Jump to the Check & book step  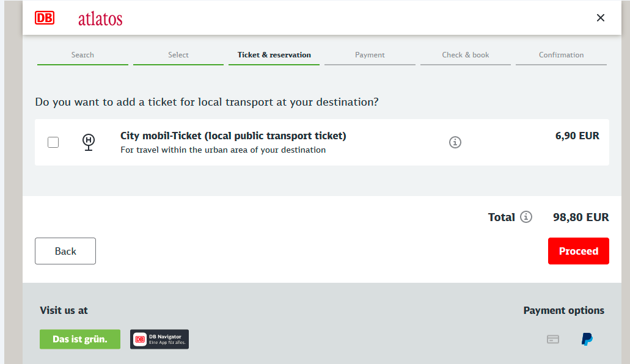point(465,55)
